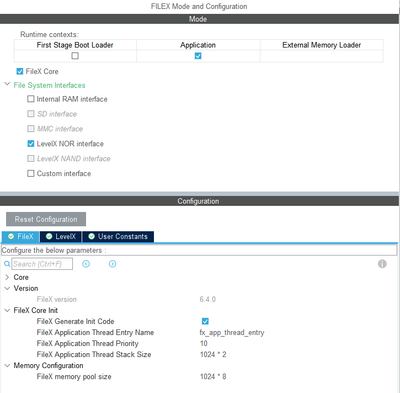This screenshot has height=393, width=400.
Task: Click the FileX Generate Init Code label
Action: (75, 321)
